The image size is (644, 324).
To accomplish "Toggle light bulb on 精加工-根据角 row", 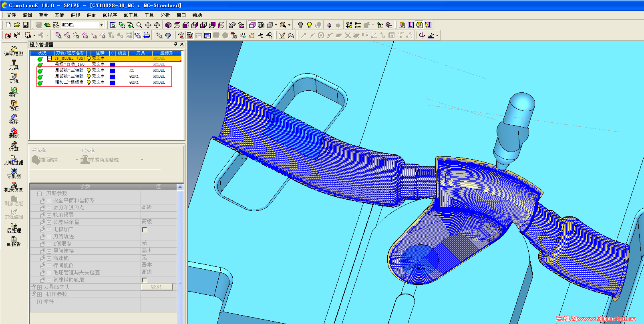I will coord(89,82).
